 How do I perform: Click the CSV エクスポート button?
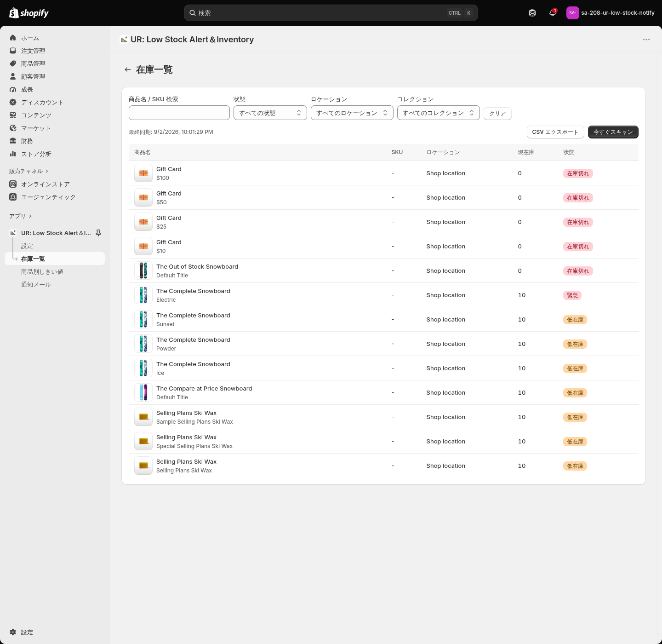(555, 132)
